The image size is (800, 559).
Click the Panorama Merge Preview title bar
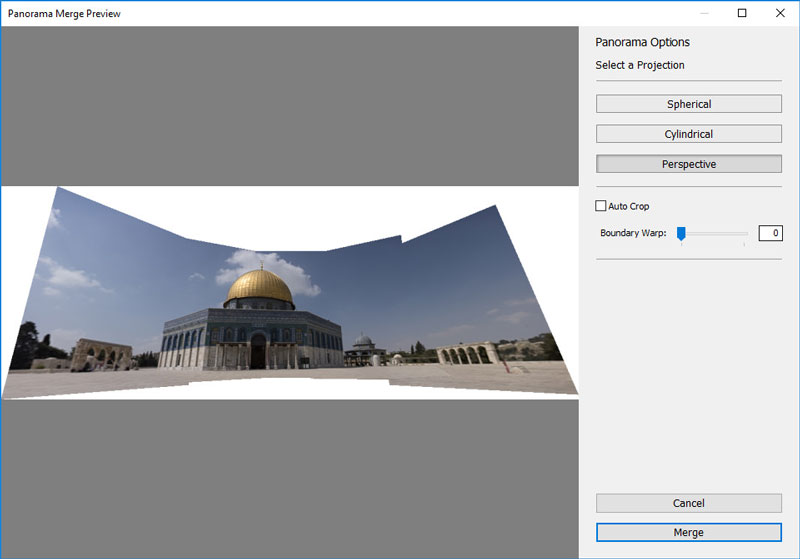point(300,13)
